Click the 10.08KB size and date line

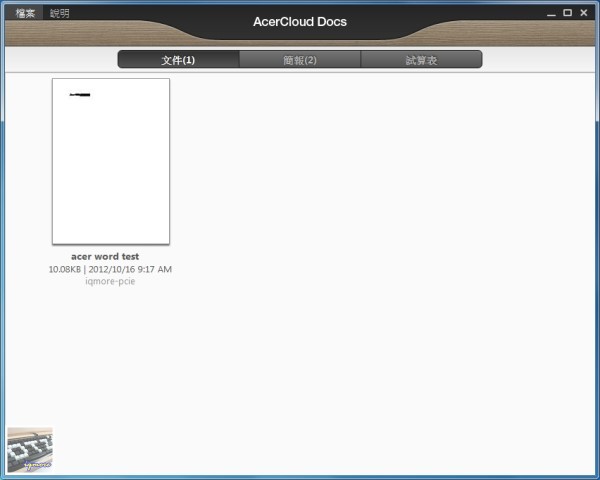coord(110,269)
